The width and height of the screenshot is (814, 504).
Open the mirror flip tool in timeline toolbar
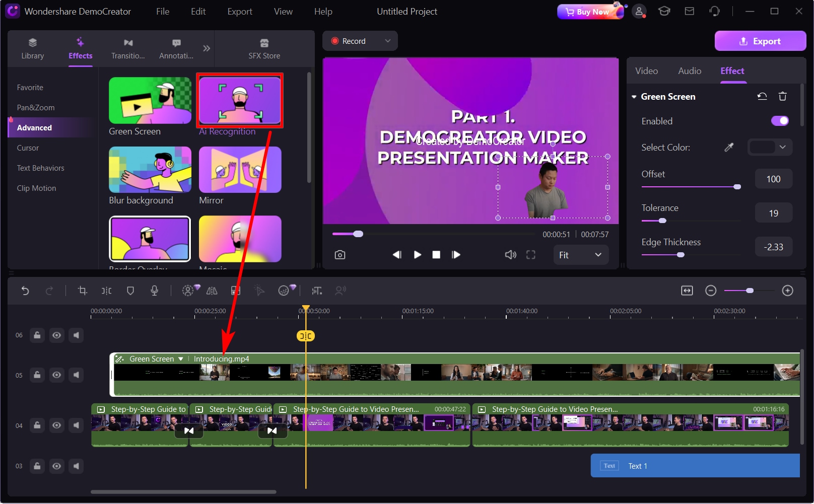212,291
